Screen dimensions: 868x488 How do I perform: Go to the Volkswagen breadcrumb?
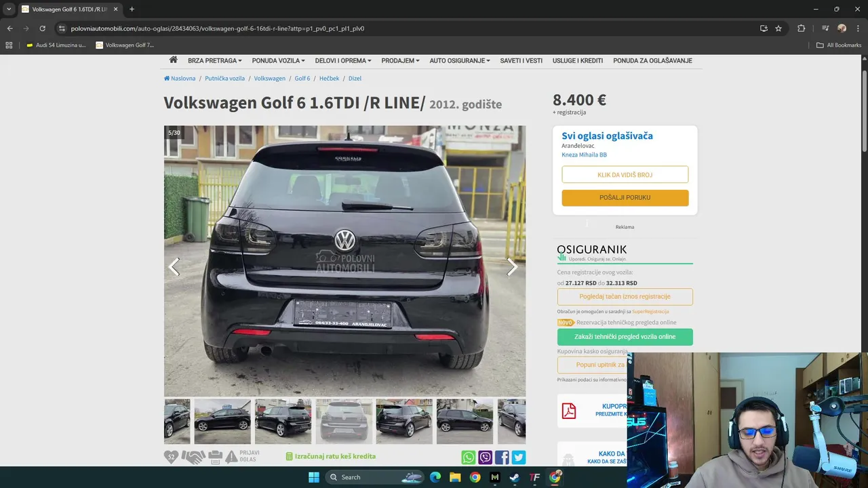point(269,79)
